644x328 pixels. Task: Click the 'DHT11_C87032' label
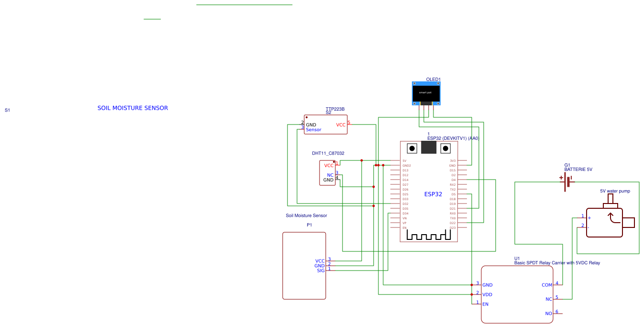[x=328, y=153]
